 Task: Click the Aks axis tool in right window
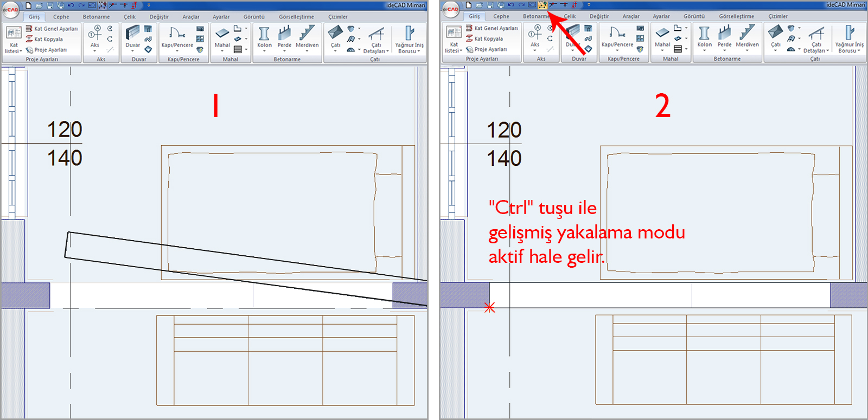click(535, 37)
